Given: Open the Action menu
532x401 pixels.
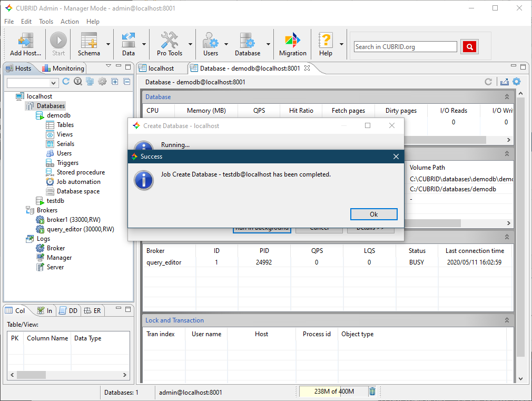Looking at the screenshot, I should [70, 22].
